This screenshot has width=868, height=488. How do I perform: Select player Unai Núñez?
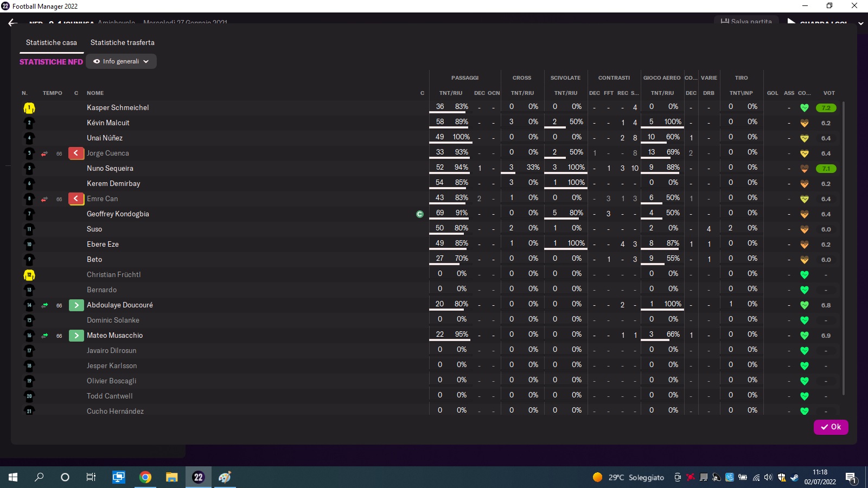click(105, 138)
